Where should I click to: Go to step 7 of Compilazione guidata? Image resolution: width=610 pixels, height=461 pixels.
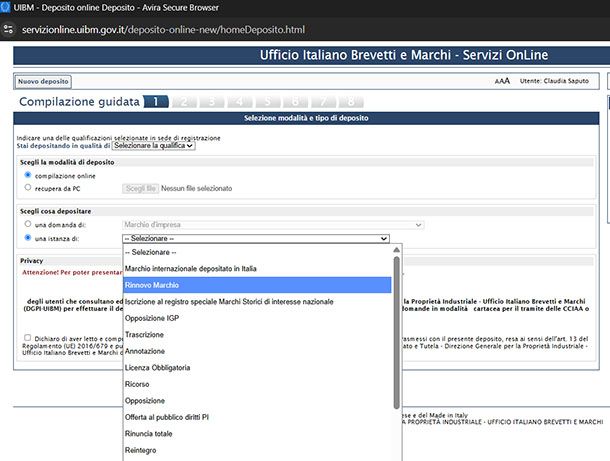point(323,102)
